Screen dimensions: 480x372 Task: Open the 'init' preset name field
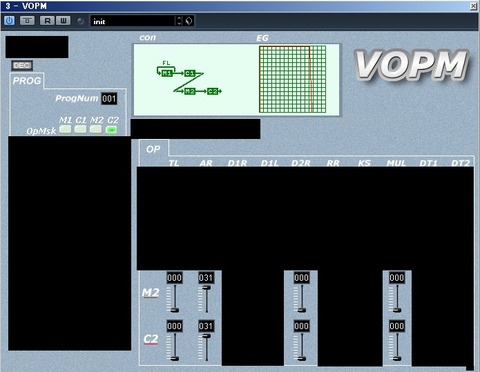click(x=133, y=21)
